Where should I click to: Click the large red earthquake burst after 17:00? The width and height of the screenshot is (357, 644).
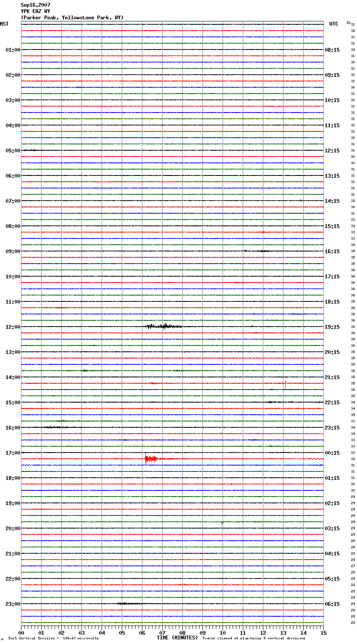pyautogui.click(x=151, y=459)
